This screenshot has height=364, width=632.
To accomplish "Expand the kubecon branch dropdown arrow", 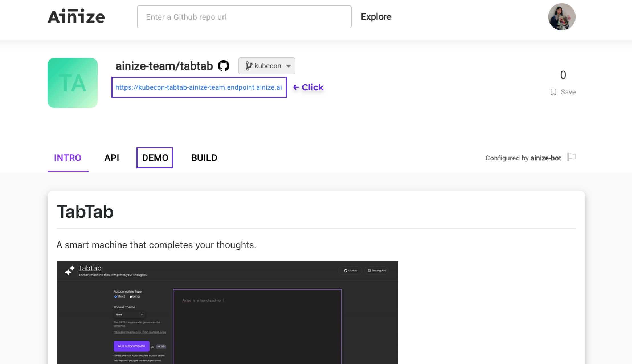I will tap(289, 66).
